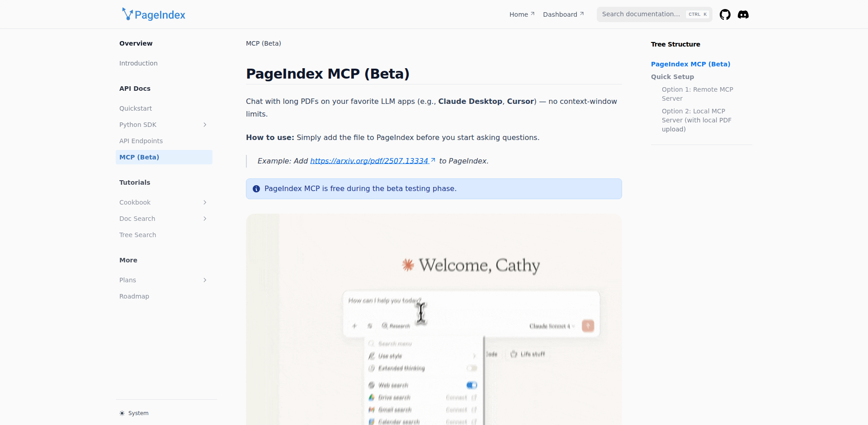This screenshot has height=425, width=868.
Task: Click the MCP (Beta) breadcrumb text
Action: tap(264, 43)
